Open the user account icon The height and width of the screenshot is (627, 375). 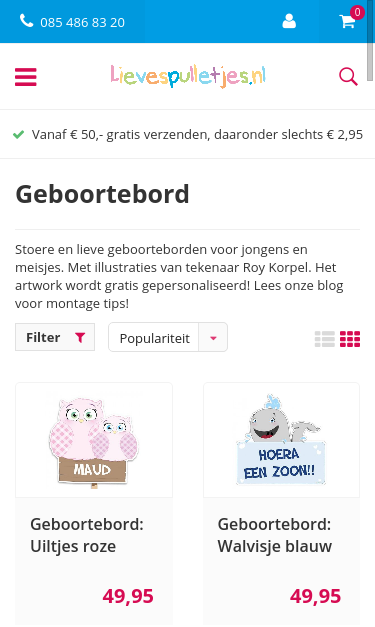[x=289, y=21]
